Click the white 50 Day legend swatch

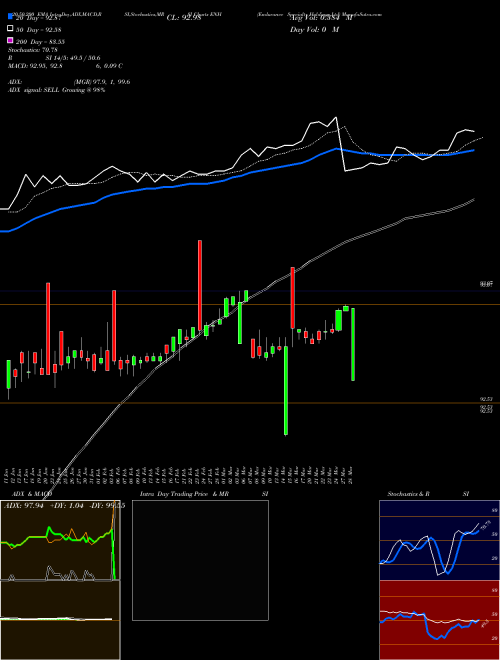[11, 29]
